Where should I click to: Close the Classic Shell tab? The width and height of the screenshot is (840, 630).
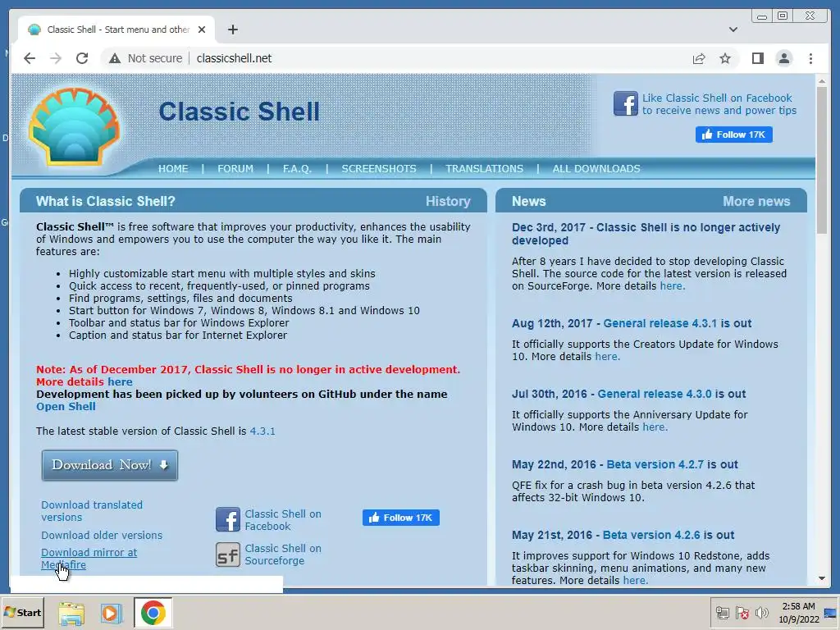(202, 30)
